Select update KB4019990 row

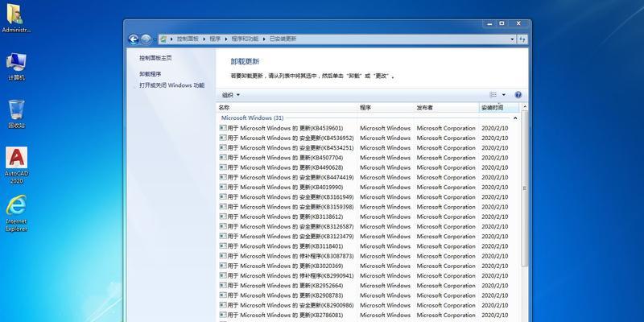pos(365,188)
